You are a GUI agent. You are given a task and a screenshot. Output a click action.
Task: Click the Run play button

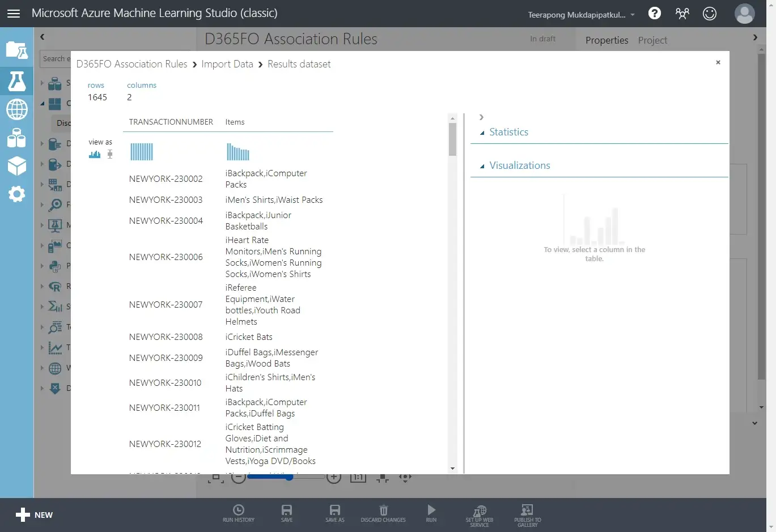pyautogui.click(x=431, y=513)
